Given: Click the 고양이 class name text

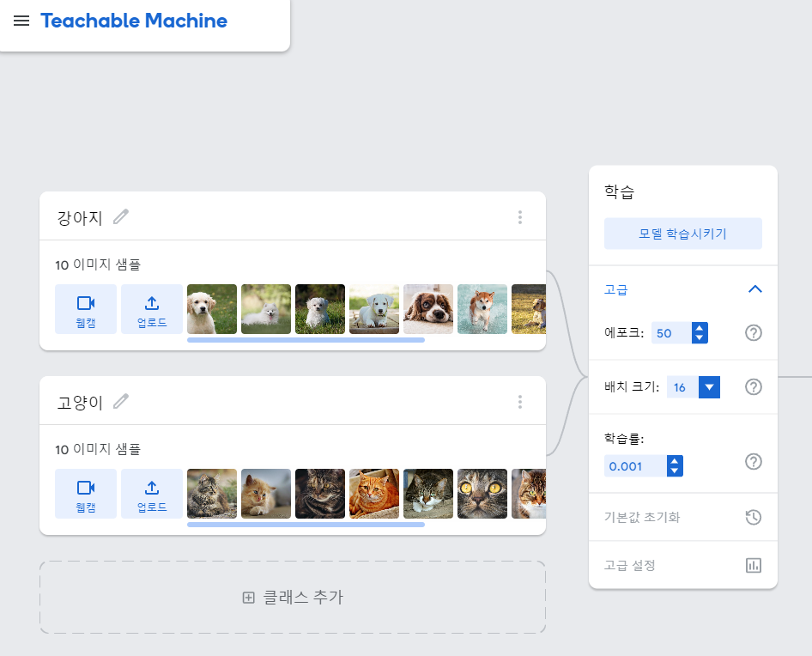Looking at the screenshot, I should coord(80,402).
